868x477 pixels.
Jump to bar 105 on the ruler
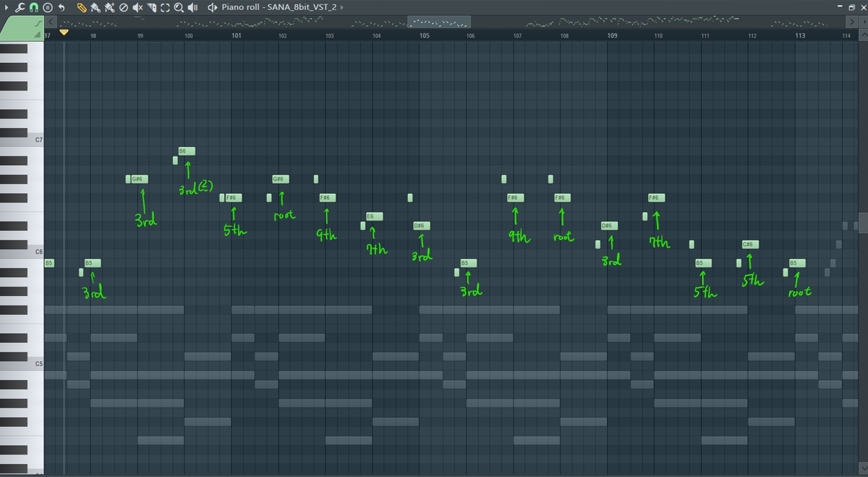(x=425, y=35)
